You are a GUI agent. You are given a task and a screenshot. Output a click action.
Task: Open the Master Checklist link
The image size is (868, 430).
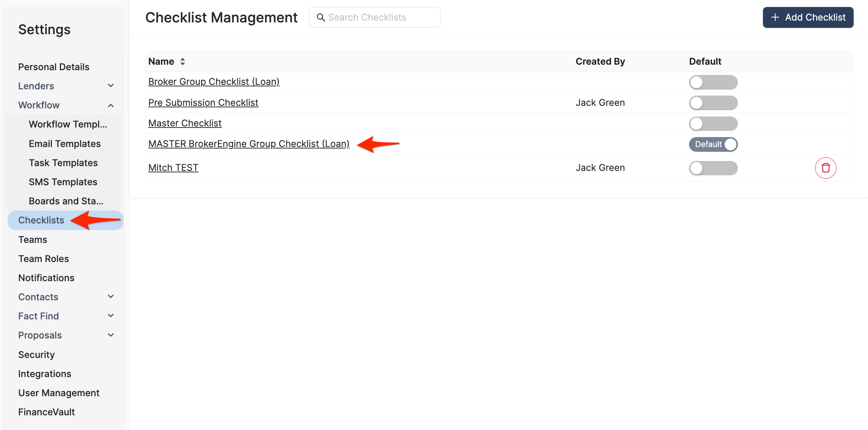(x=185, y=123)
